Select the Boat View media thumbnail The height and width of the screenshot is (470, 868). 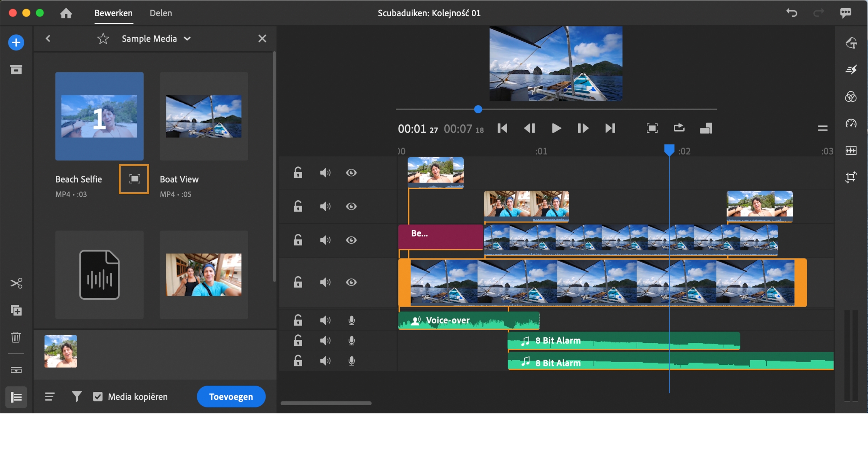[204, 116]
